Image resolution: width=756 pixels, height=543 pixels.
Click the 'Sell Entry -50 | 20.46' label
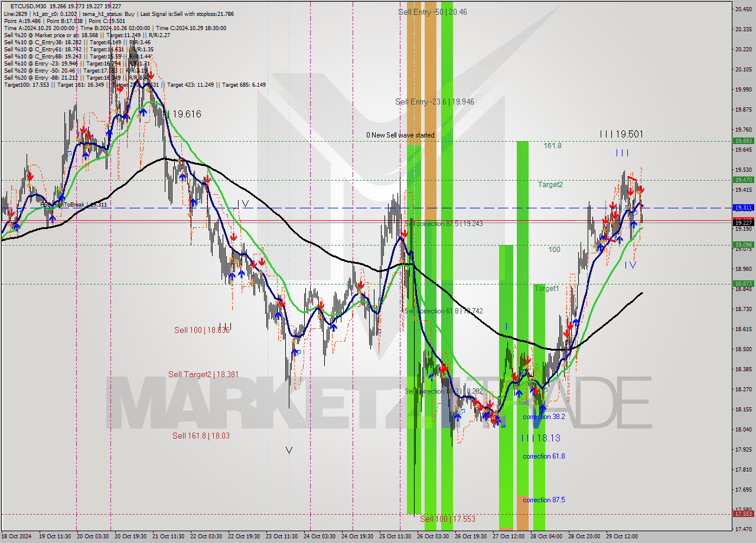(432, 11)
